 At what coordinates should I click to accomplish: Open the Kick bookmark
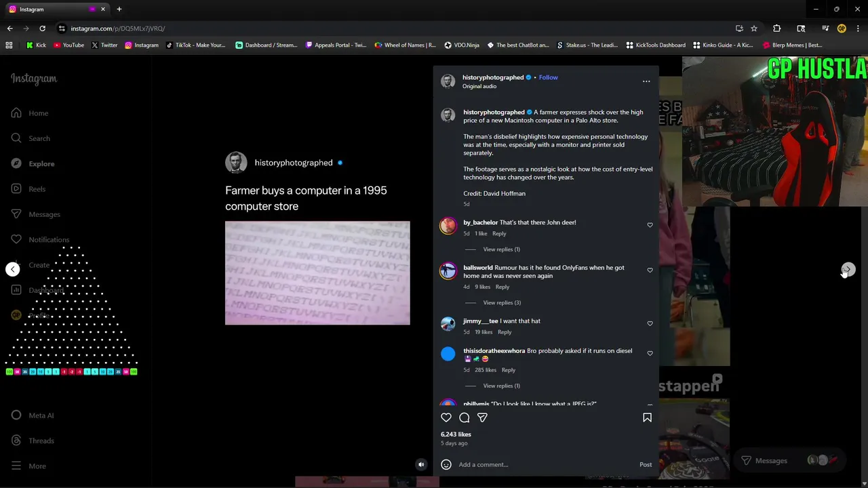point(36,45)
